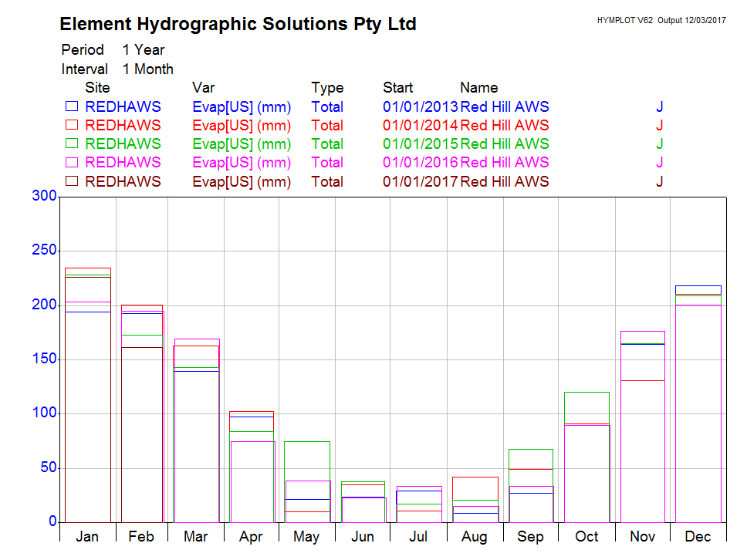Click the Sep month axis label
This screenshot has height=560, width=747.
pyautogui.click(x=530, y=536)
